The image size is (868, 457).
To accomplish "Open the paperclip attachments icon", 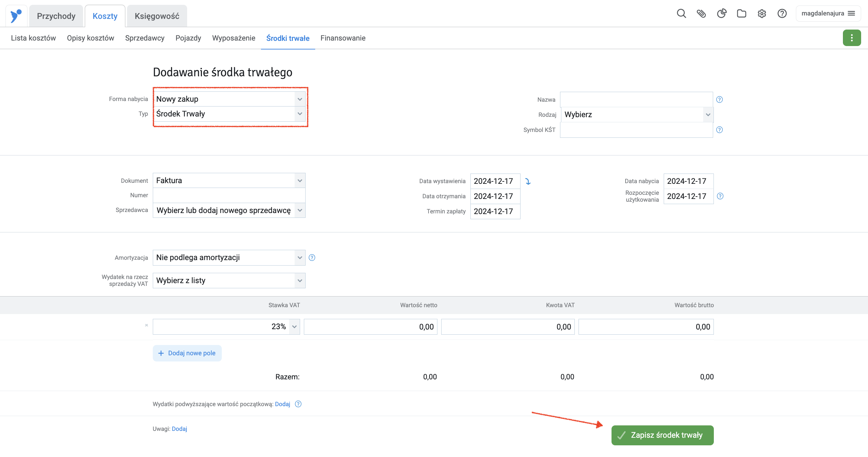I will click(x=701, y=14).
